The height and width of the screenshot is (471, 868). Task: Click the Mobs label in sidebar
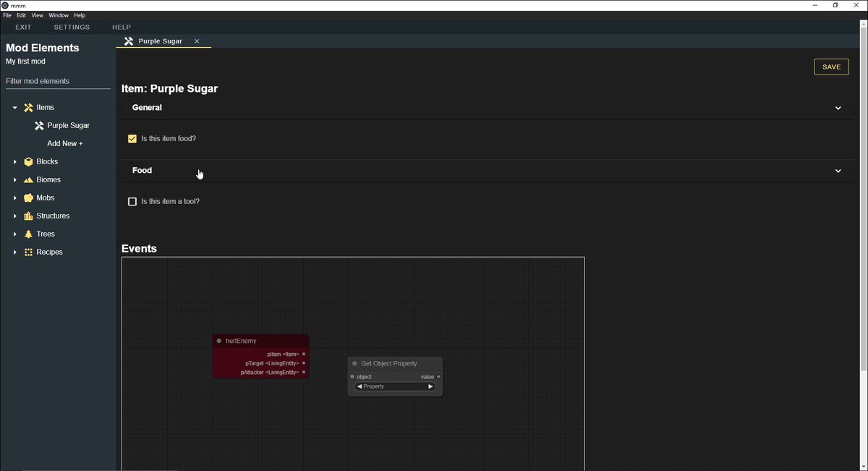(x=46, y=198)
